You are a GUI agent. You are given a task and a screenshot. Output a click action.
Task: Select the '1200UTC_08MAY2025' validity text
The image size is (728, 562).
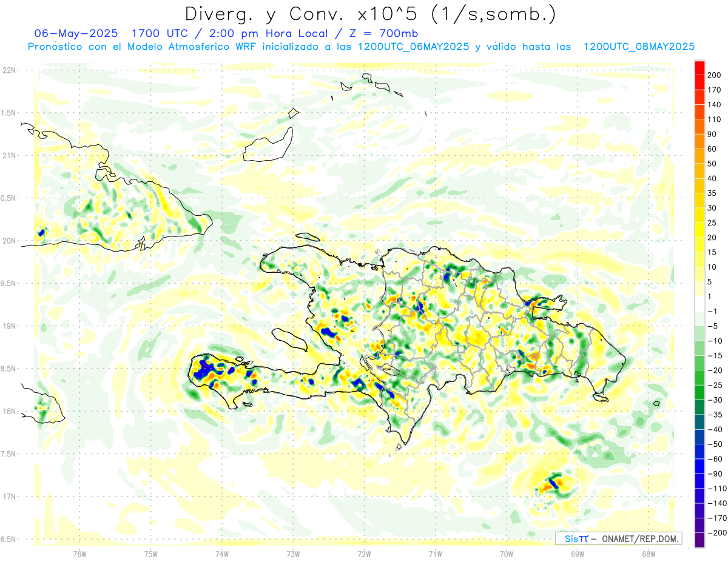[639, 47]
